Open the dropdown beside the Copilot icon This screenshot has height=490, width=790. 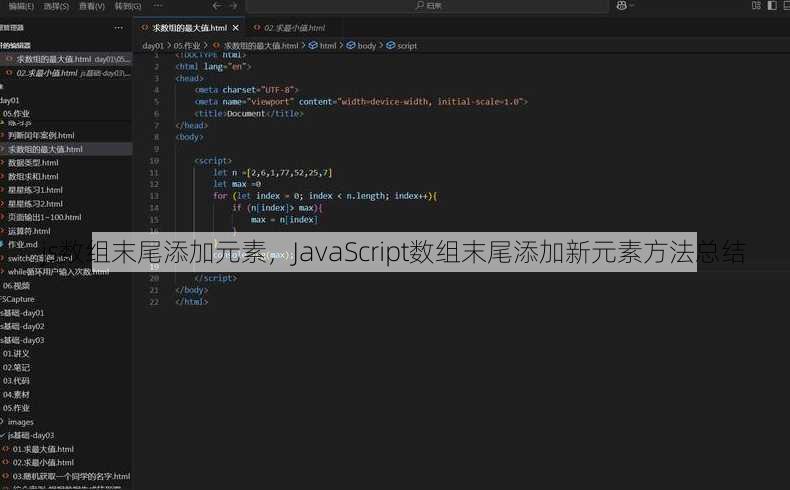pyautogui.click(x=632, y=6)
